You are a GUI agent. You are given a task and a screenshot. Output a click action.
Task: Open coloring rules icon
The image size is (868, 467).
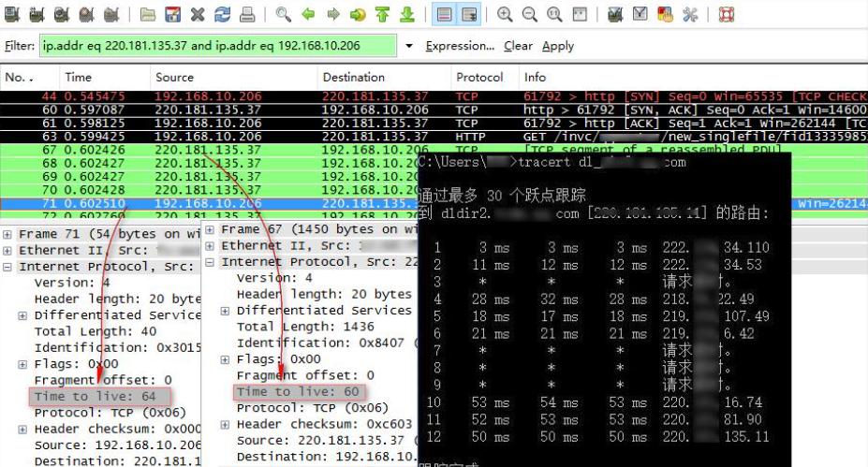click(665, 15)
